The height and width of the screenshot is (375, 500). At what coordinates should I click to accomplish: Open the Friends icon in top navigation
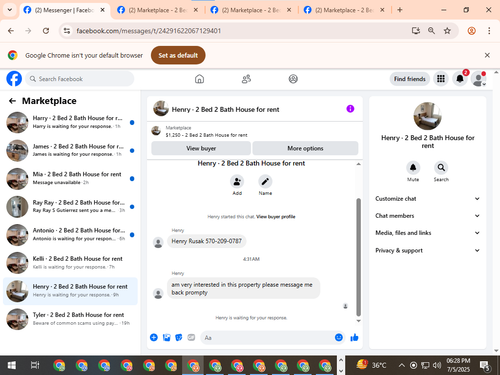(246, 79)
